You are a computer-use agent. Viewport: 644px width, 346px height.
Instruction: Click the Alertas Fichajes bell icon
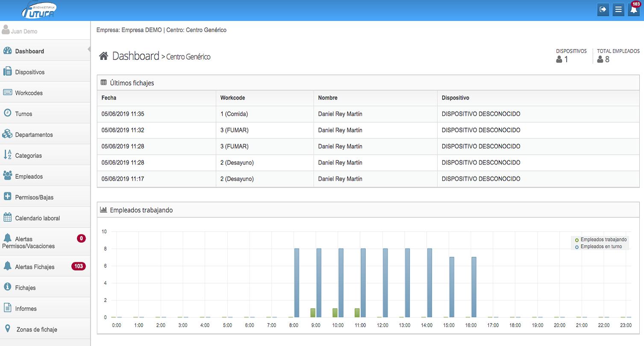tap(7, 266)
